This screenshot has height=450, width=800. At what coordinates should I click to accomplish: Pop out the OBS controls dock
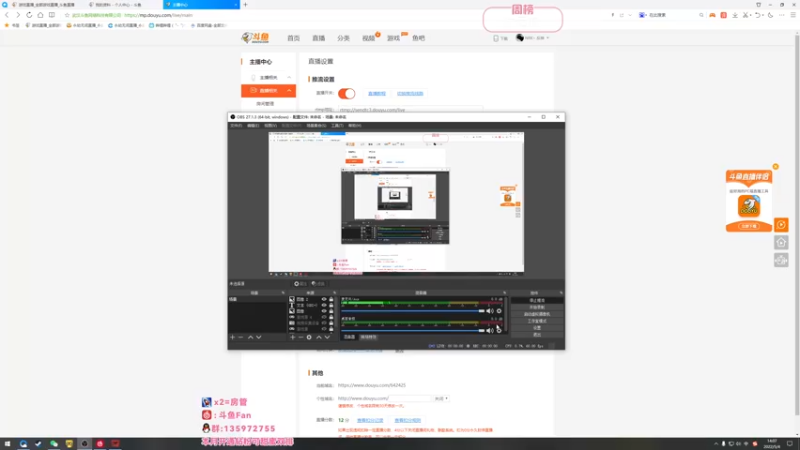pos(561,293)
